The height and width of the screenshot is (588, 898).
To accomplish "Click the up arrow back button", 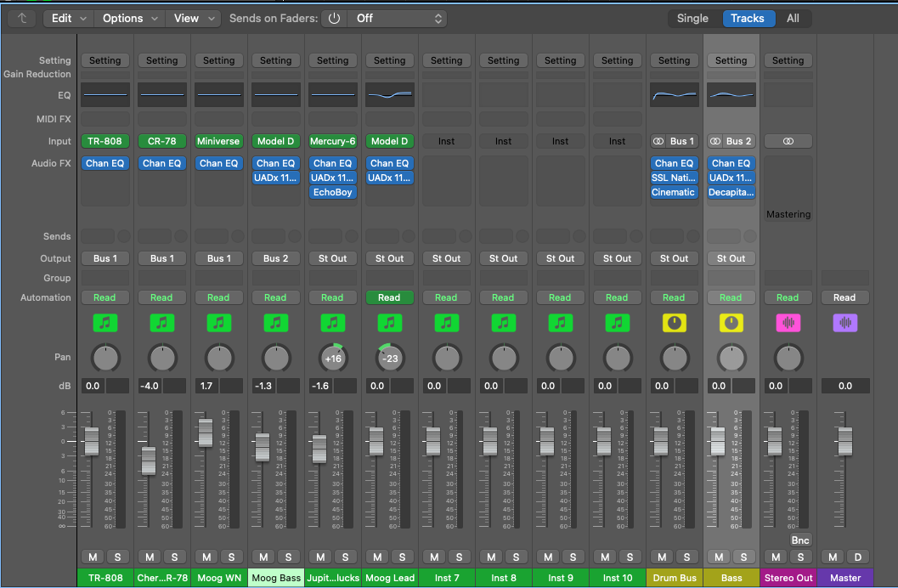I will [x=22, y=18].
